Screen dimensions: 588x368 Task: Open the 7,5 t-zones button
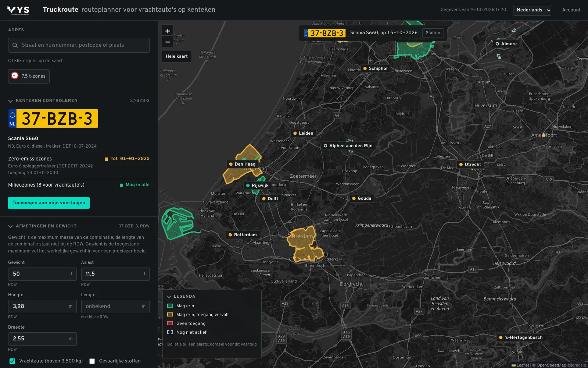(29, 76)
